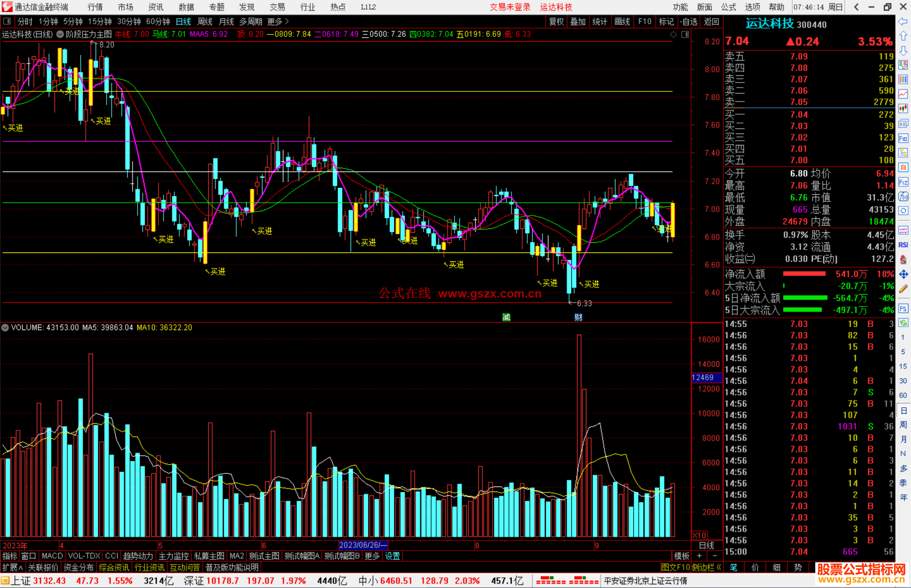
Task: Open the line trend chart sidebar icon
Action: pos(903,94)
